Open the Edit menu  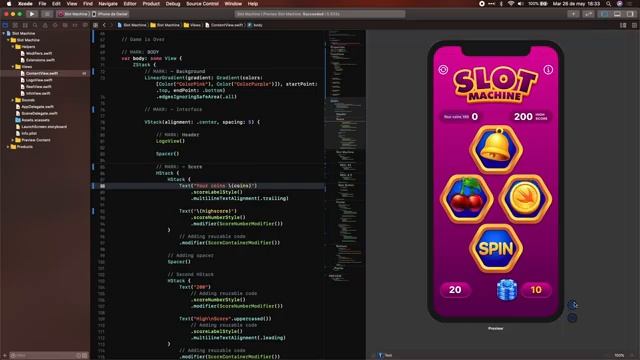(x=56, y=4)
